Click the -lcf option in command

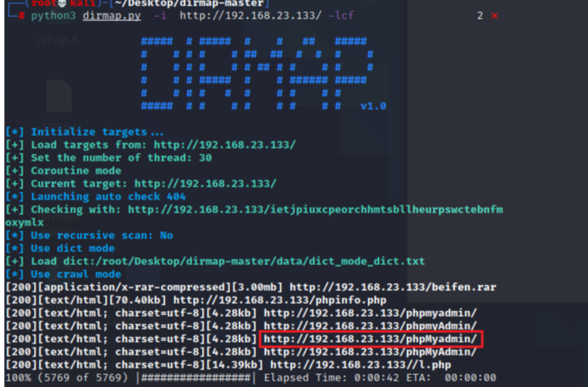coord(341,15)
